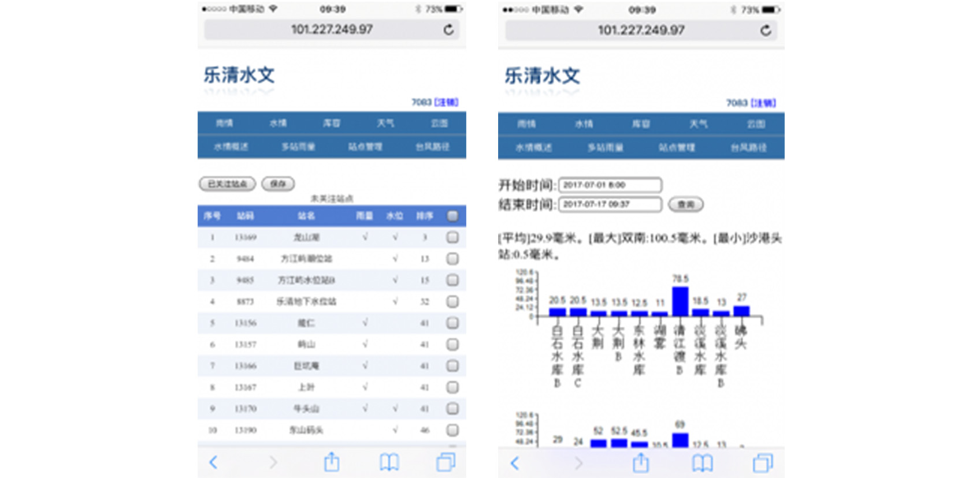
Task: Reload page on the station list screen
Action: (x=448, y=29)
